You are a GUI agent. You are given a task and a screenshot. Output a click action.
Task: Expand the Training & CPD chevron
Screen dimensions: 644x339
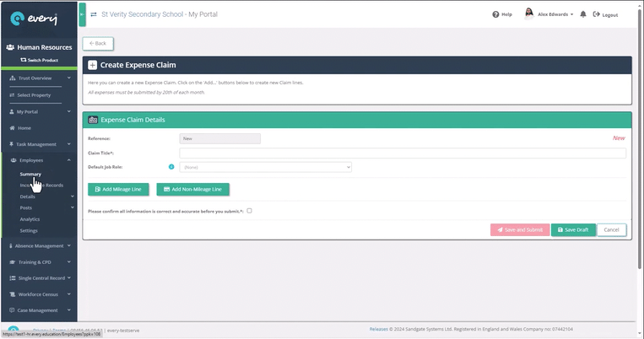69,261
